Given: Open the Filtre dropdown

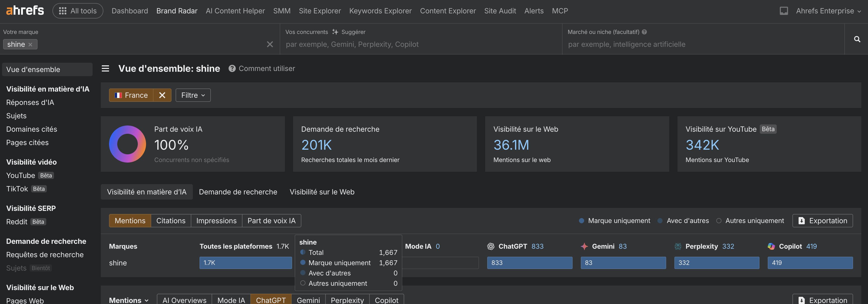Looking at the screenshot, I should click(193, 95).
